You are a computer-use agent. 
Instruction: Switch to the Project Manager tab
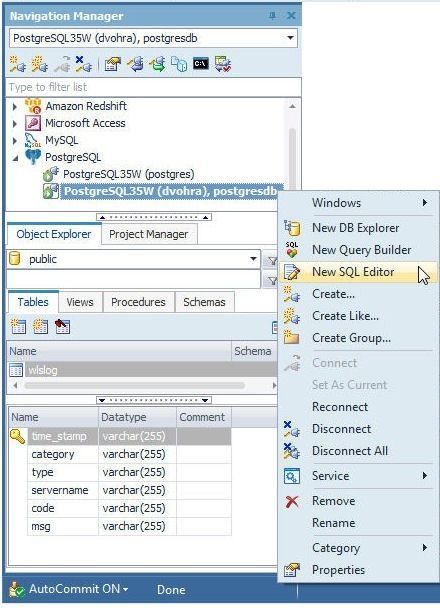(148, 234)
